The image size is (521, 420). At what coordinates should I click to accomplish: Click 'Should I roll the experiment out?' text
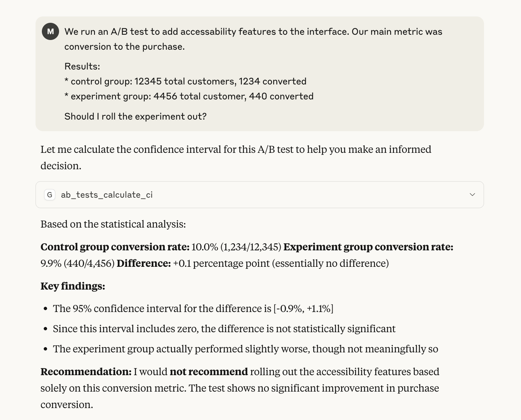135,117
